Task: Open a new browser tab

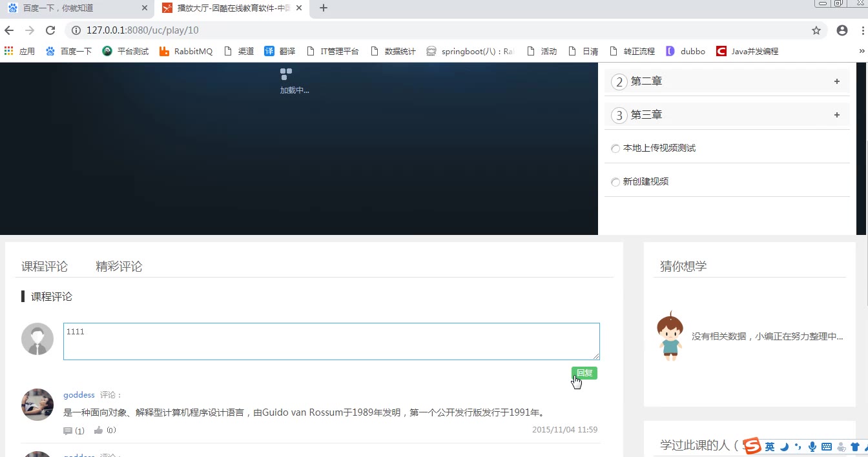Action: [324, 8]
